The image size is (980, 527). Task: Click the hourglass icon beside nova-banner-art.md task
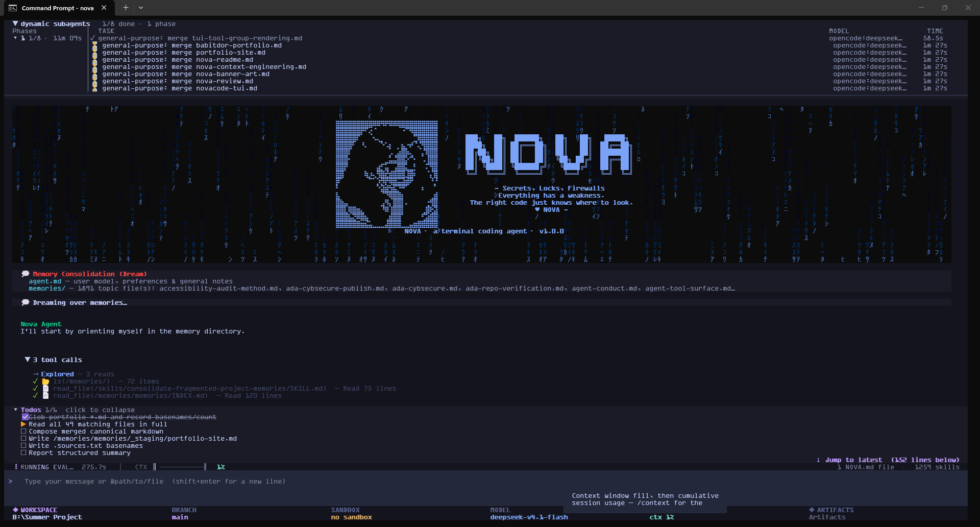click(94, 74)
